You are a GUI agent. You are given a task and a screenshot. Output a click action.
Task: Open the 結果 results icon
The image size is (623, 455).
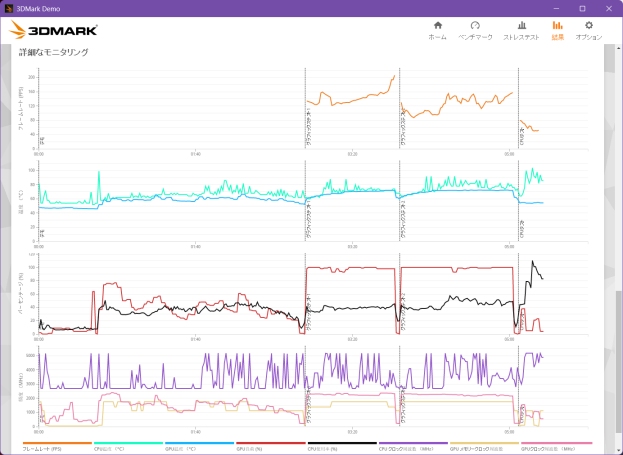[x=557, y=25]
